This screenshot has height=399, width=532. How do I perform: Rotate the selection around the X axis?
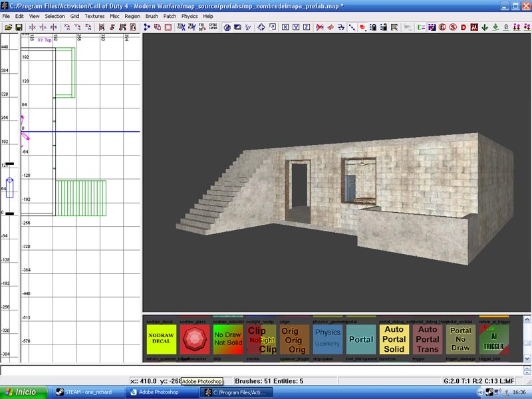tap(67, 27)
